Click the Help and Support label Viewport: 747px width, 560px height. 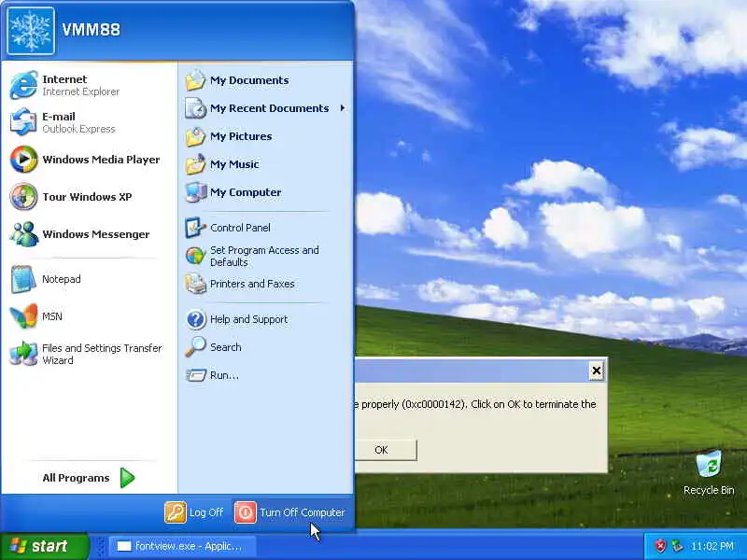pyautogui.click(x=248, y=319)
